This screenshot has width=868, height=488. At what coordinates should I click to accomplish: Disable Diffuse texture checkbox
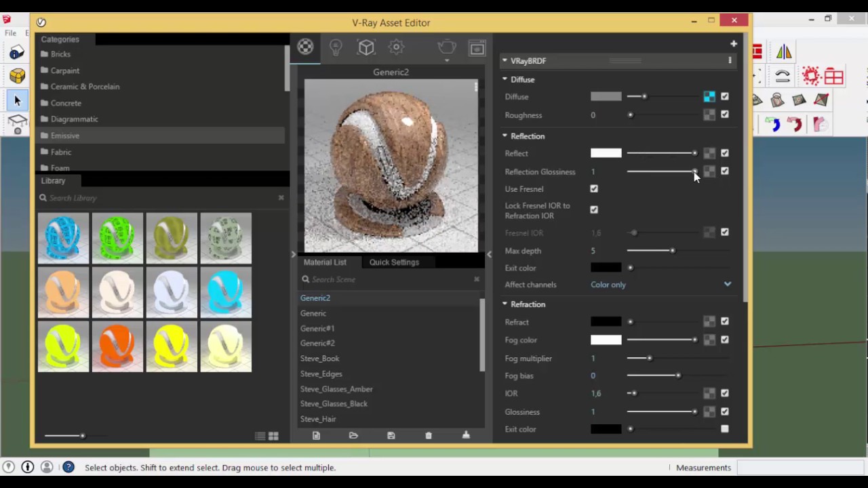(x=725, y=97)
